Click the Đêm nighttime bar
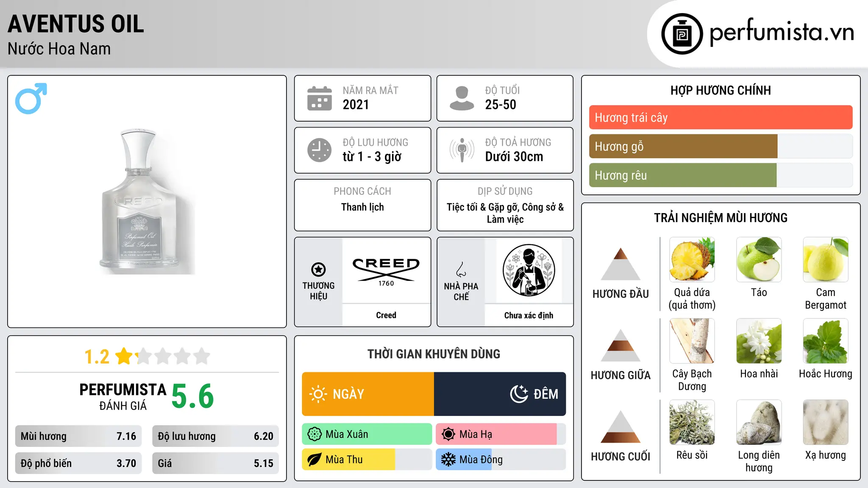868x488 pixels. pos(500,394)
